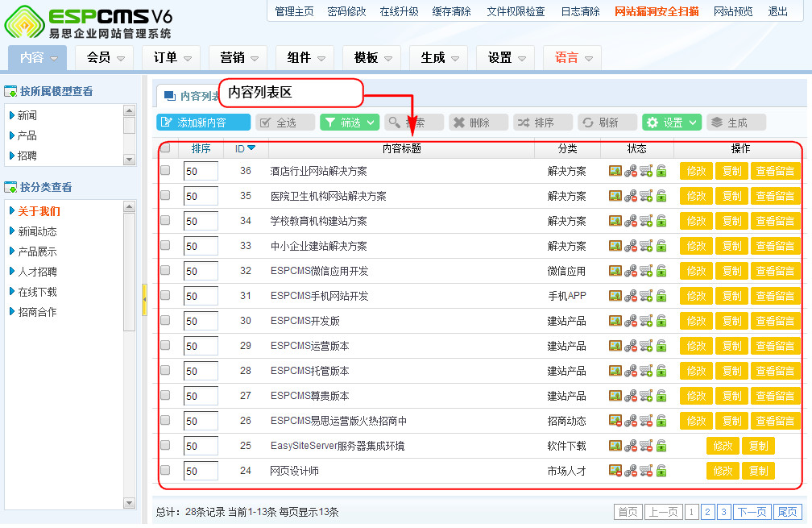
Task: Click the 按分类查看 panel icon
Action: [10, 187]
